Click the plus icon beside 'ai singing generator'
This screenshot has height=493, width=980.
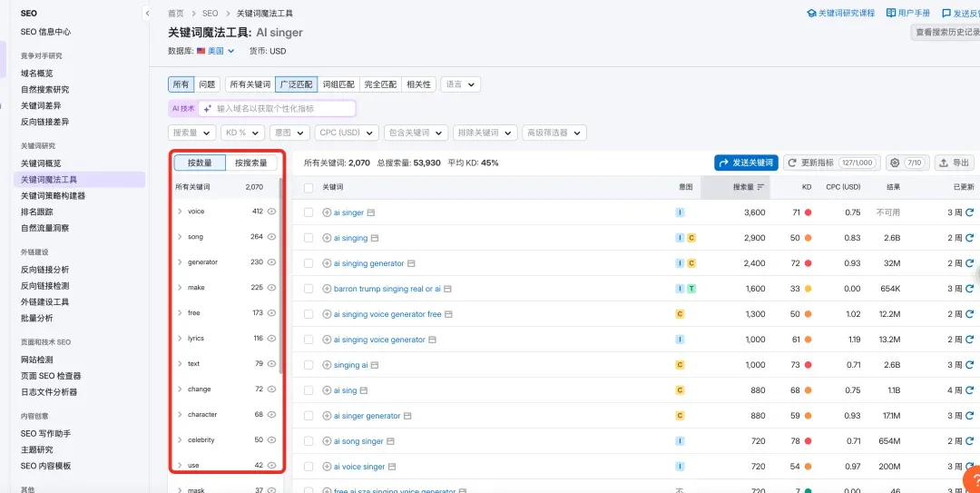pyautogui.click(x=327, y=263)
